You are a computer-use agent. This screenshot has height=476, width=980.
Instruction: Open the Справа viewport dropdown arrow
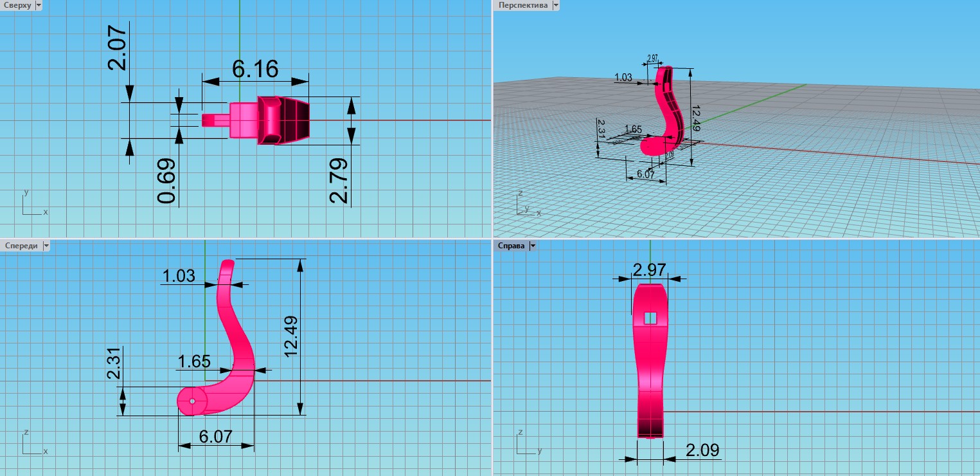[x=533, y=246]
